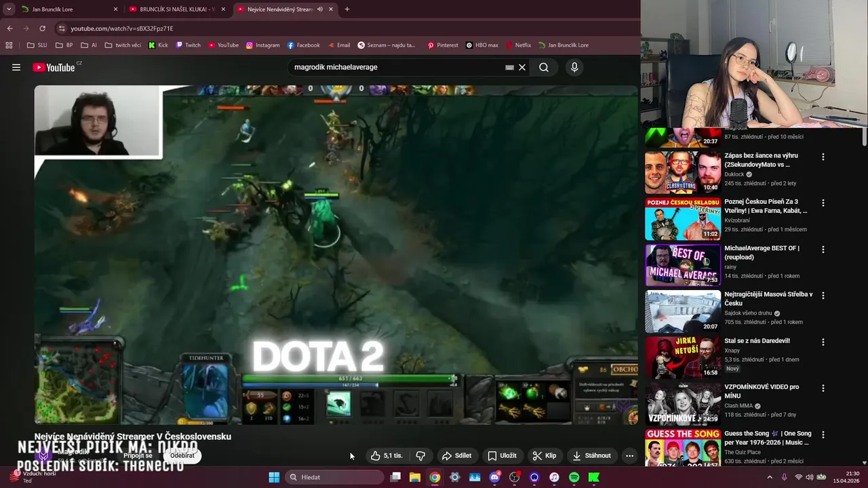Open Task View on the taskbar
The height and width of the screenshot is (488, 868).
coord(395,477)
